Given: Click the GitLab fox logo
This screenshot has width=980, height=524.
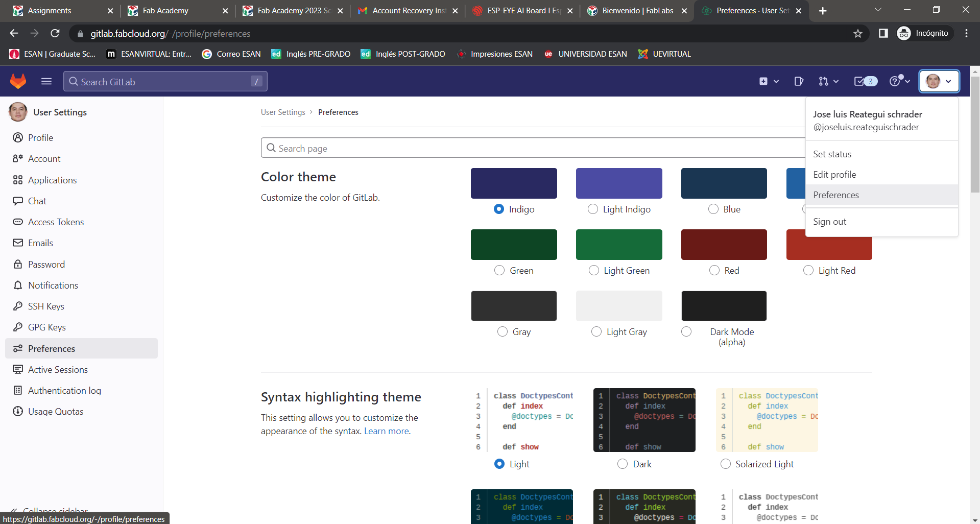Looking at the screenshot, I should pyautogui.click(x=18, y=81).
